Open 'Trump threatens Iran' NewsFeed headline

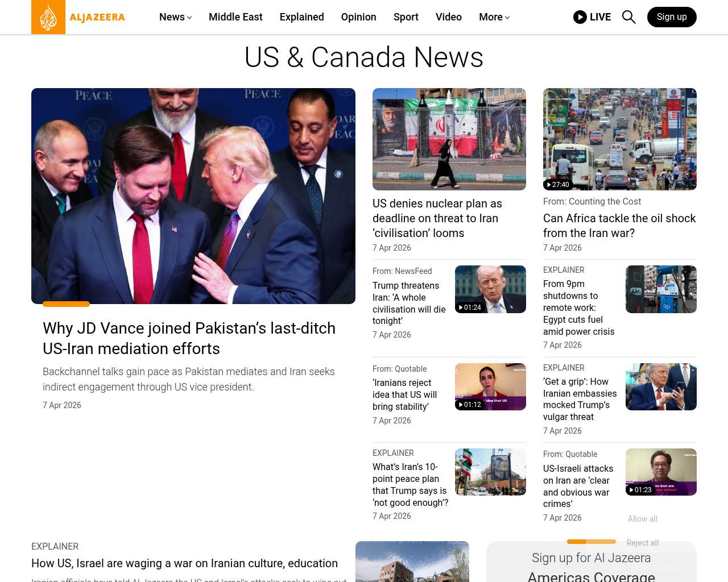[x=409, y=303]
